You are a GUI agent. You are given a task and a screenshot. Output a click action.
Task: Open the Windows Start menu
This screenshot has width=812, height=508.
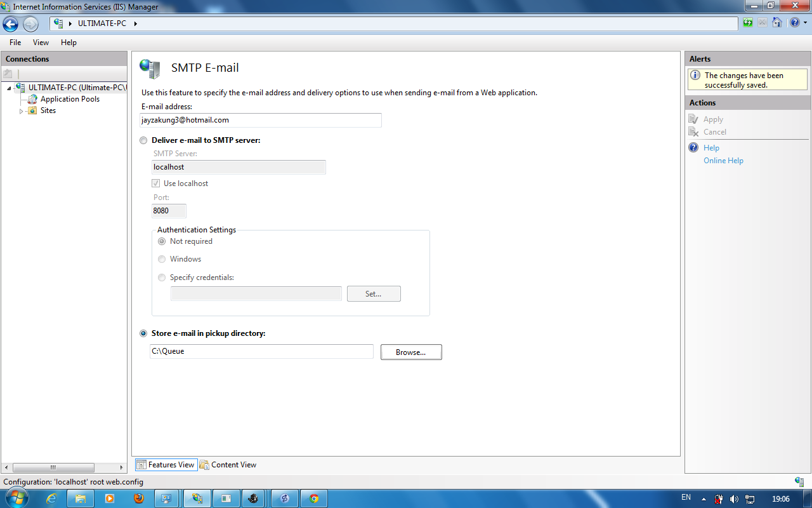click(x=16, y=498)
